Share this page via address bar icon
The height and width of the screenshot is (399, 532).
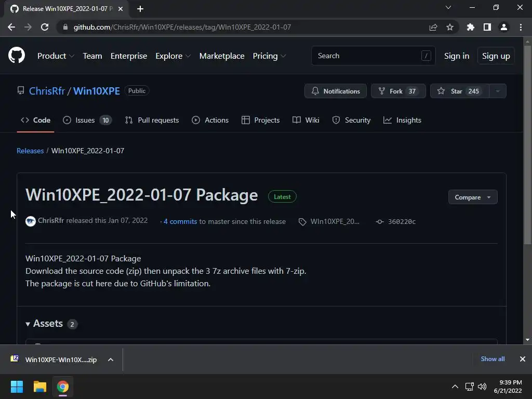pyautogui.click(x=433, y=27)
